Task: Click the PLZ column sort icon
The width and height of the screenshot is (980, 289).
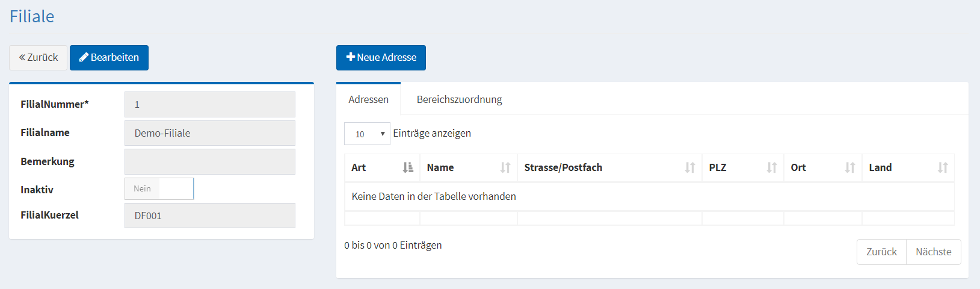Action: point(772,167)
